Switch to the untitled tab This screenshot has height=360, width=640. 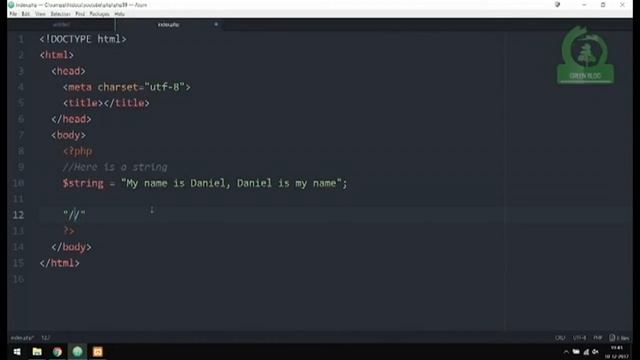tap(61, 24)
